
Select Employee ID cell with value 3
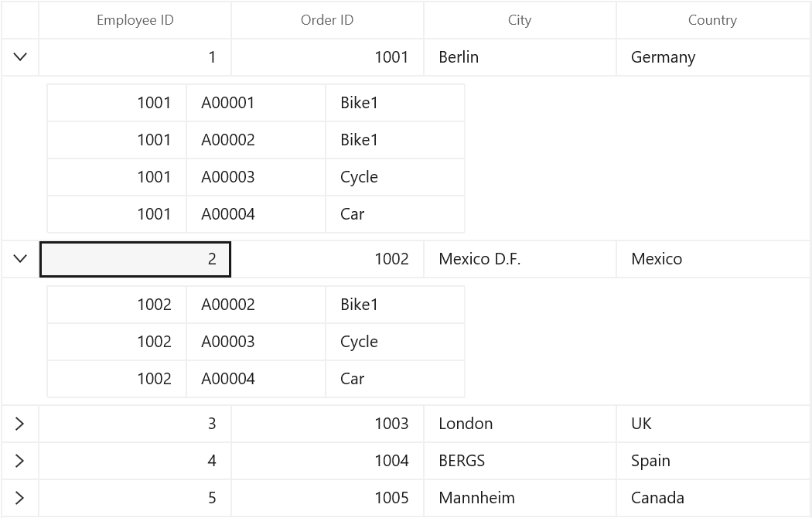135,424
